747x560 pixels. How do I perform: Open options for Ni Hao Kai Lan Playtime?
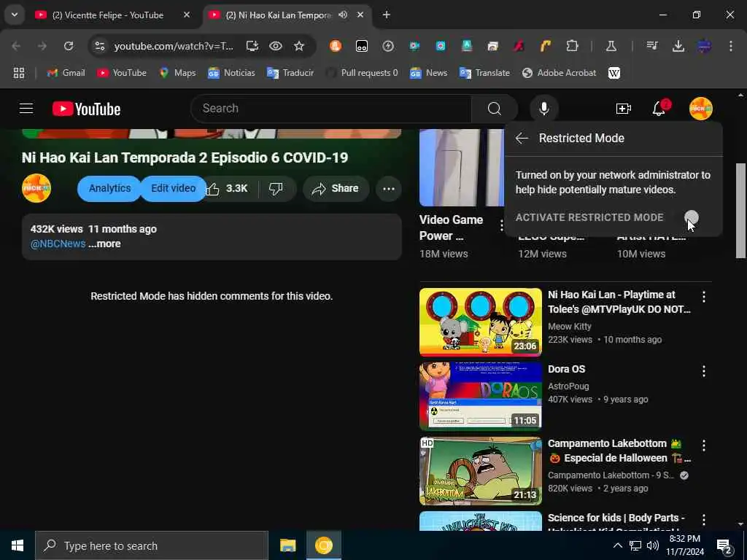704,297
